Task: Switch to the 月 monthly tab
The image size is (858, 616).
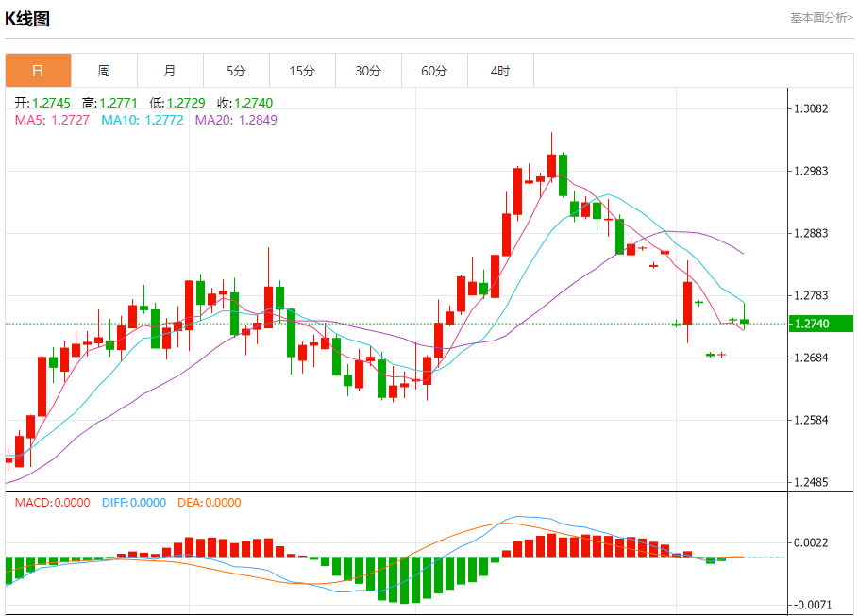Action: (170, 71)
